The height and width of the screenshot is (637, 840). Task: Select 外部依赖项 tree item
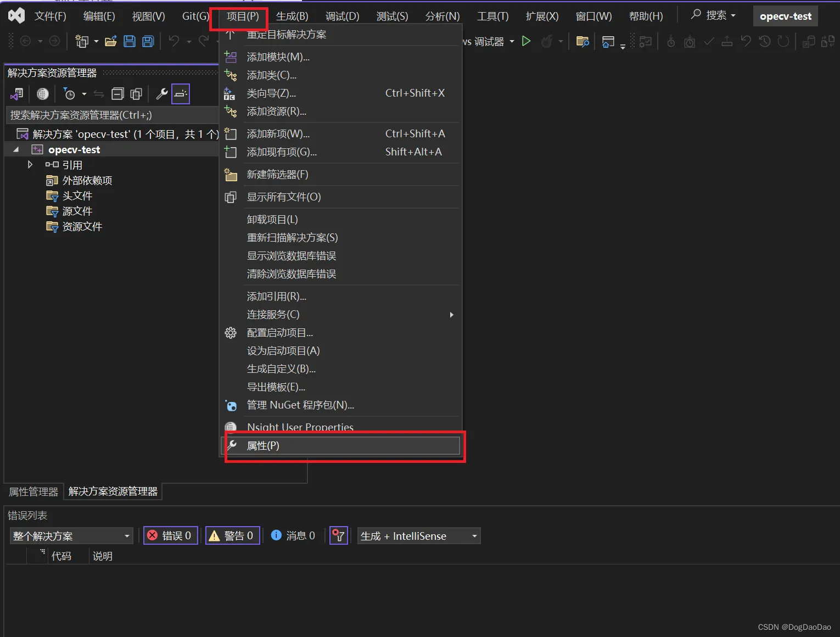pos(87,180)
